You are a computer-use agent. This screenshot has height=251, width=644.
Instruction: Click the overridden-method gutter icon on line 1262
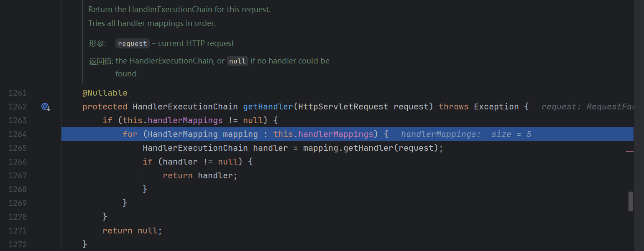pos(46,107)
